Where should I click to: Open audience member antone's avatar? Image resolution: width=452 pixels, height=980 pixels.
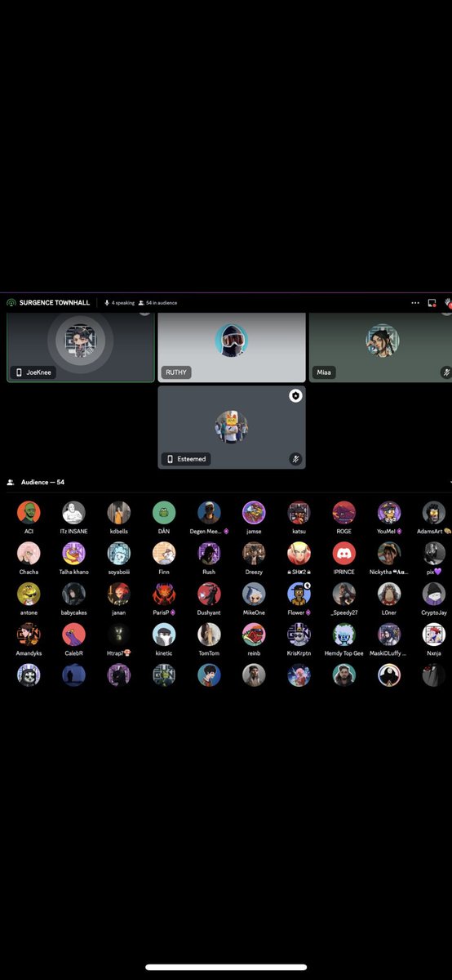[x=29, y=594]
